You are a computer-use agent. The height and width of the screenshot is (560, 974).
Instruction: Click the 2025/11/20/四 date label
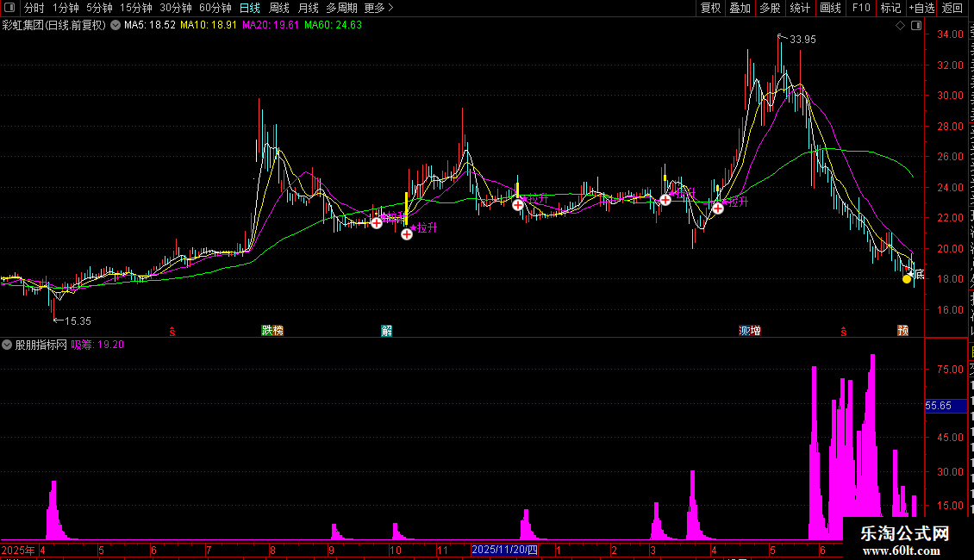(504, 550)
